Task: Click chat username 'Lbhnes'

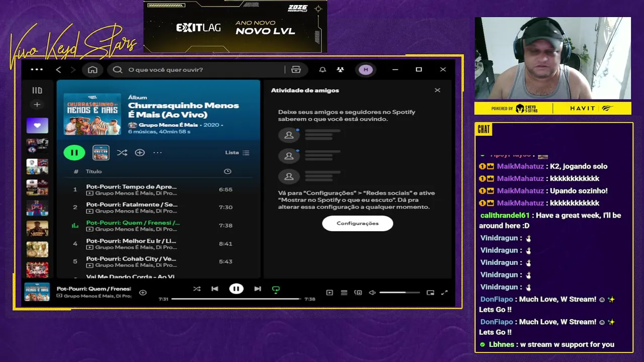Action: [x=502, y=344]
